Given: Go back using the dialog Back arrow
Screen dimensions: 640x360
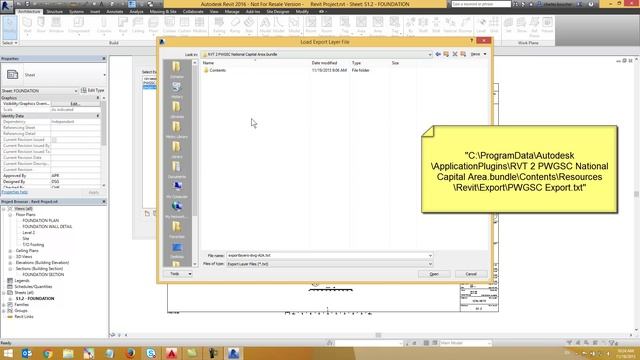Looking at the screenshot, I should (438, 54).
